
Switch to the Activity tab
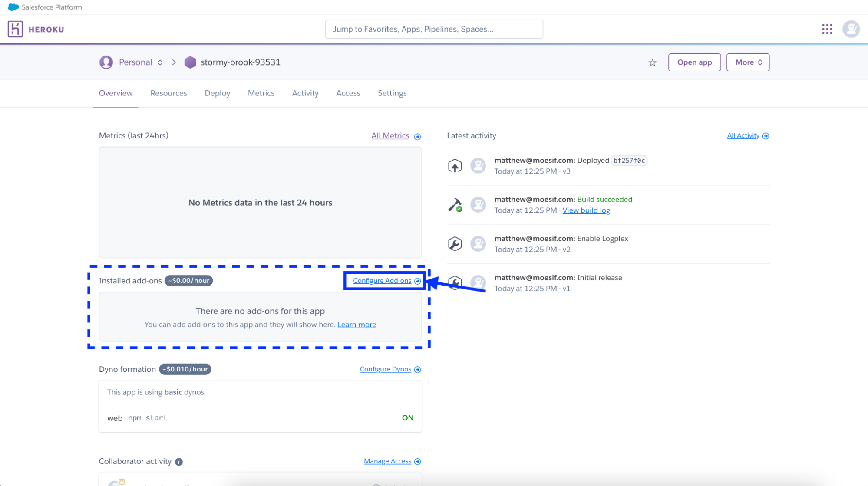tap(305, 93)
